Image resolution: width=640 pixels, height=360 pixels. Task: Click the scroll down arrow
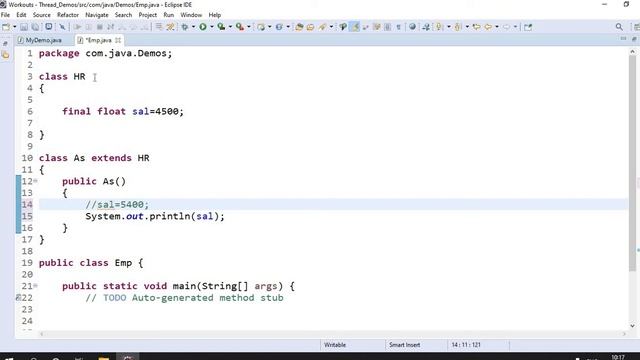[633, 326]
